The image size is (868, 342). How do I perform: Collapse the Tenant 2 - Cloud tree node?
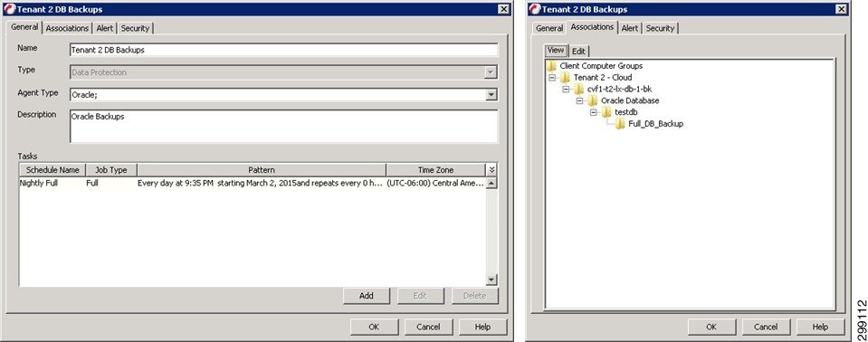[x=552, y=78]
